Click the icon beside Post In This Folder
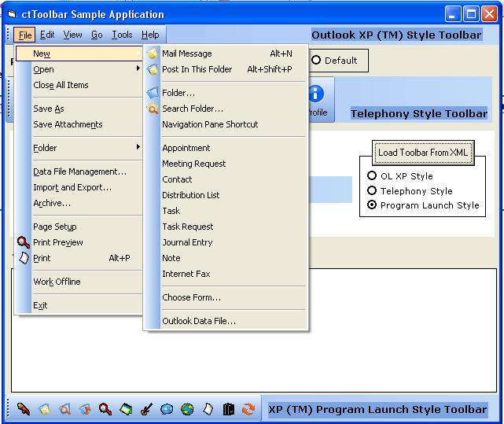Image resolution: width=504 pixels, height=424 pixels. click(x=153, y=69)
